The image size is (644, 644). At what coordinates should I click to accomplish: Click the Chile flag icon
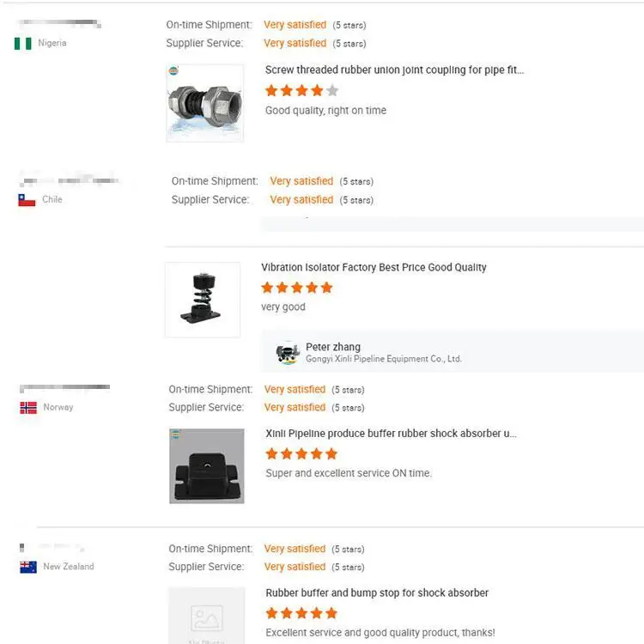click(x=27, y=200)
